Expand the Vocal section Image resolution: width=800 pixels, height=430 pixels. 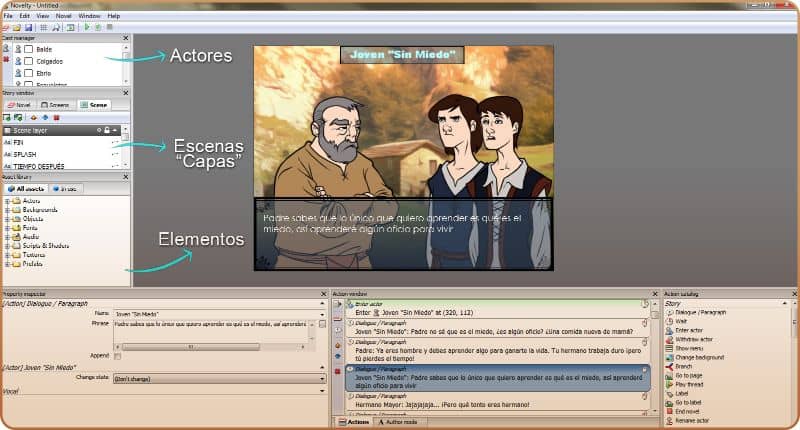pyautogui.click(x=322, y=391)
